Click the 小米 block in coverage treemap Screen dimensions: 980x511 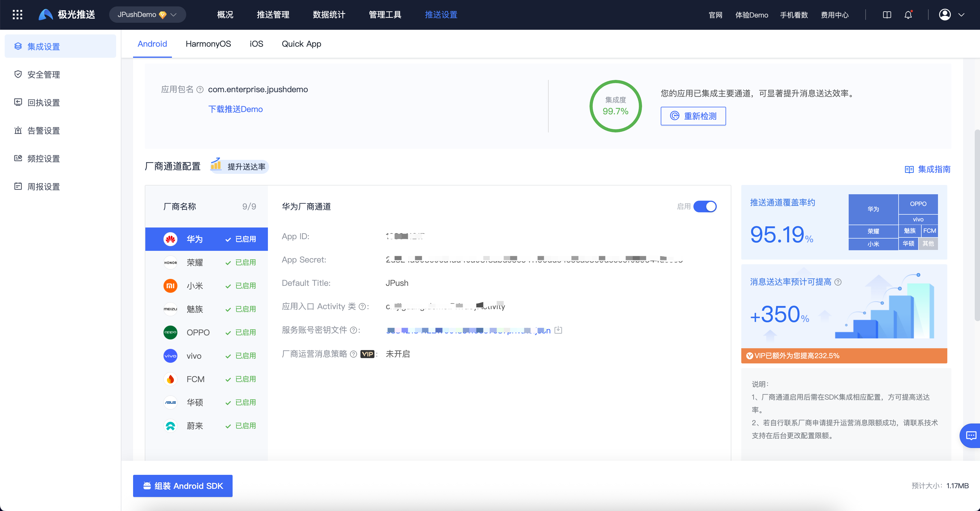pyautogui.click(x=873, y=244)
